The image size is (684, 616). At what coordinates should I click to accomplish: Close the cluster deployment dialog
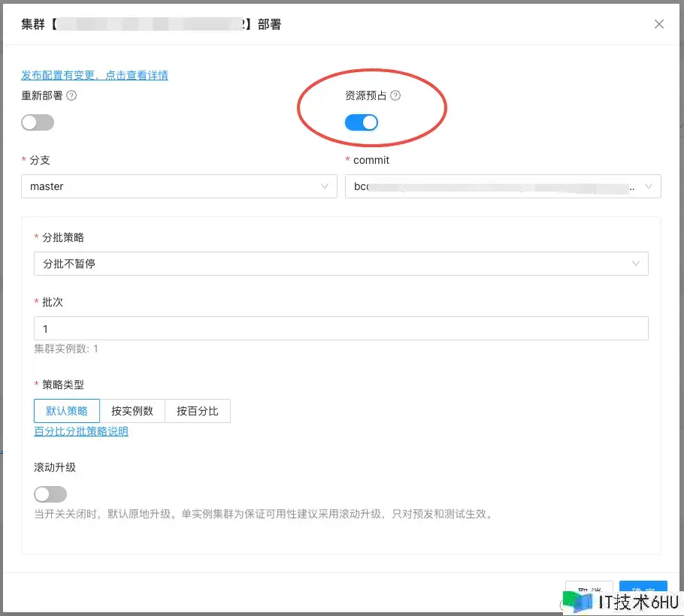click(658, 24)
